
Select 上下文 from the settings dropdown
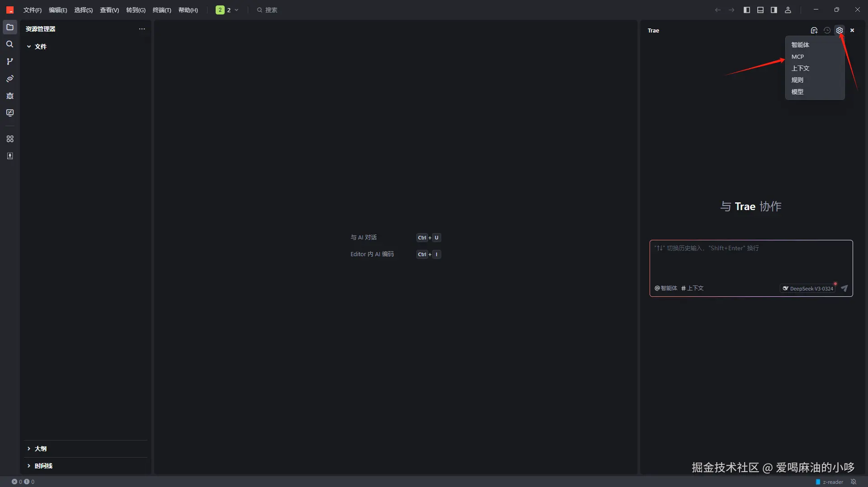[x=815, y=68]
